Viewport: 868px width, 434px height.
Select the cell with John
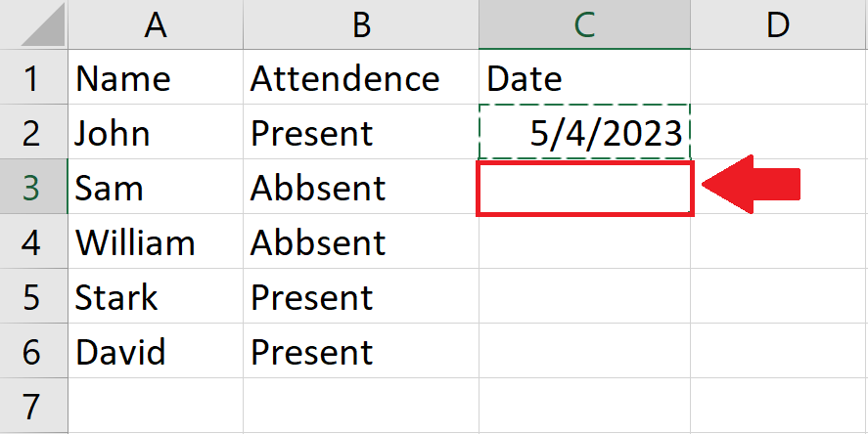pos(156,132)
